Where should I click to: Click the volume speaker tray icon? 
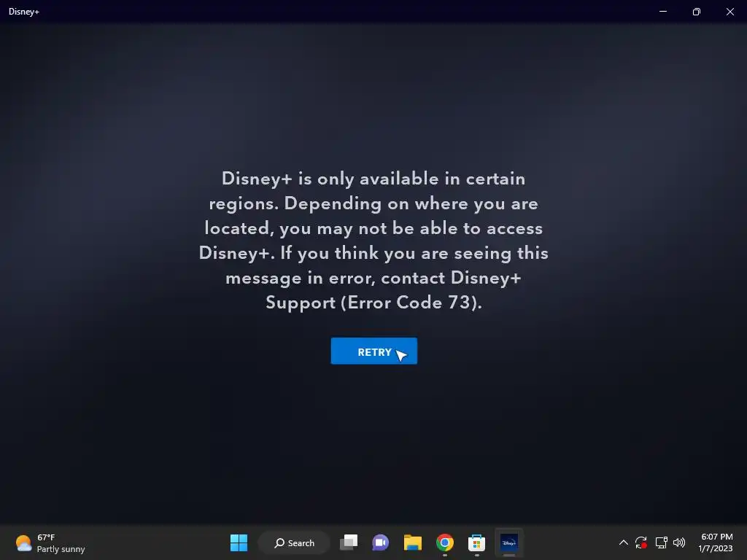click(679, 542)
